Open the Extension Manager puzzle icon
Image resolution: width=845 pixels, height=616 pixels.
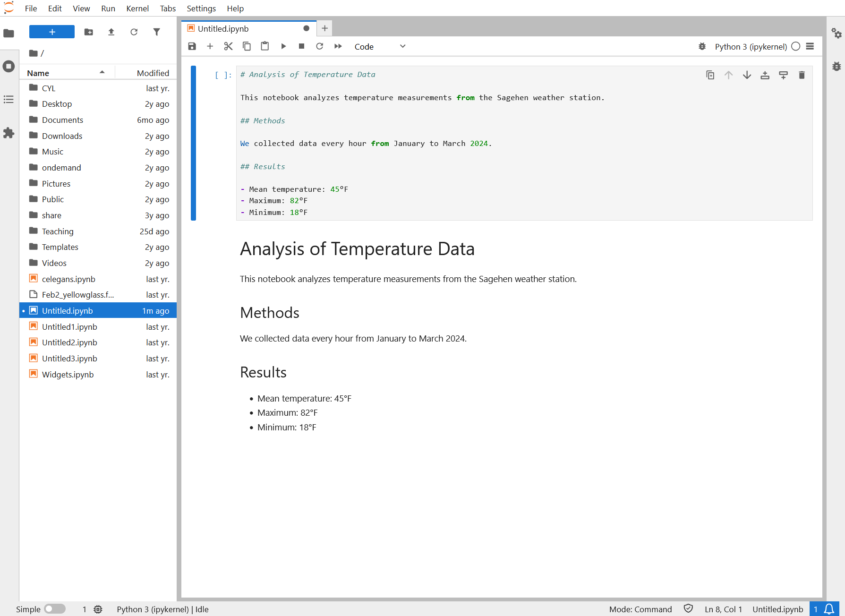coord(9,133)
